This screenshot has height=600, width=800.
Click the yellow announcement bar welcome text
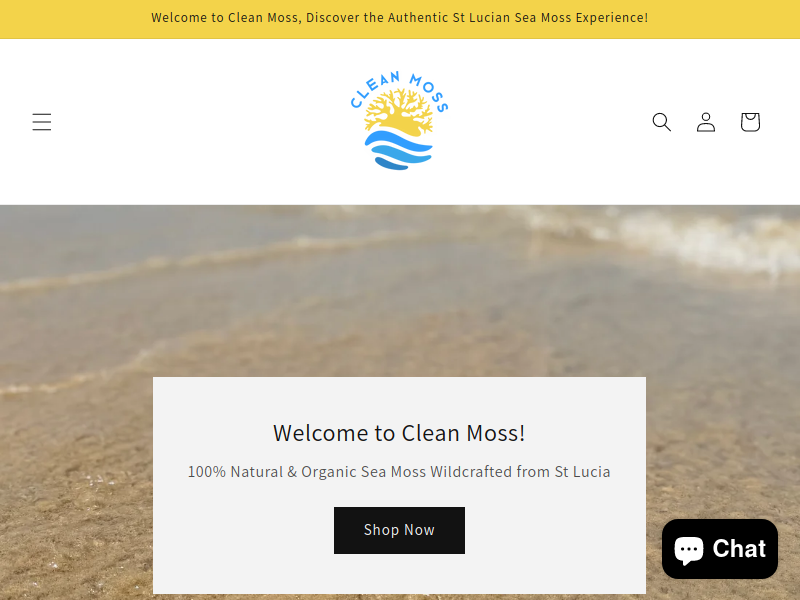coord(399,18)
